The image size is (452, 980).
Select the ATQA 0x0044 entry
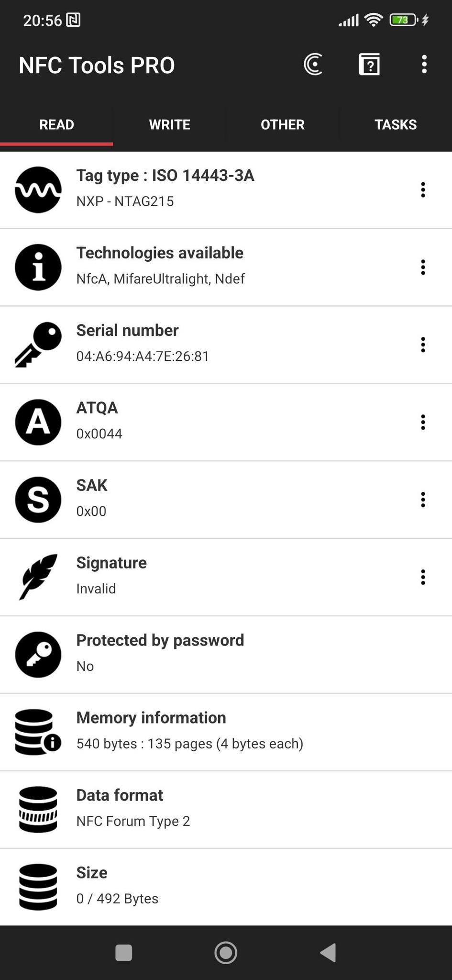pyautogui.click(x=191, y=422)
